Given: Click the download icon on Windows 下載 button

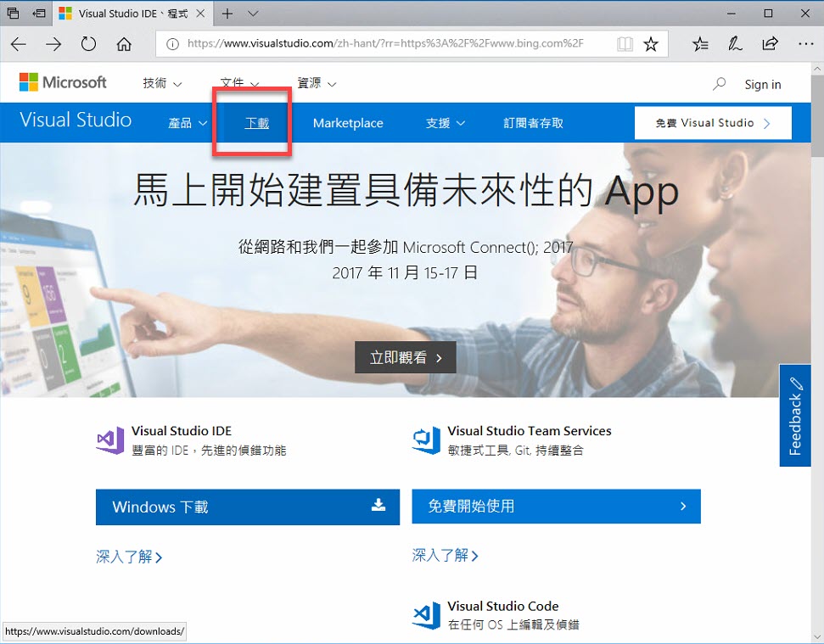Looking at the screenshot, I should pos(378,506).
